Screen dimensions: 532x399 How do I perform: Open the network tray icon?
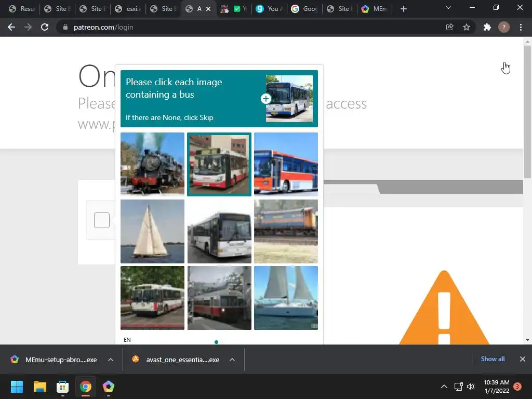coord(459,387)
